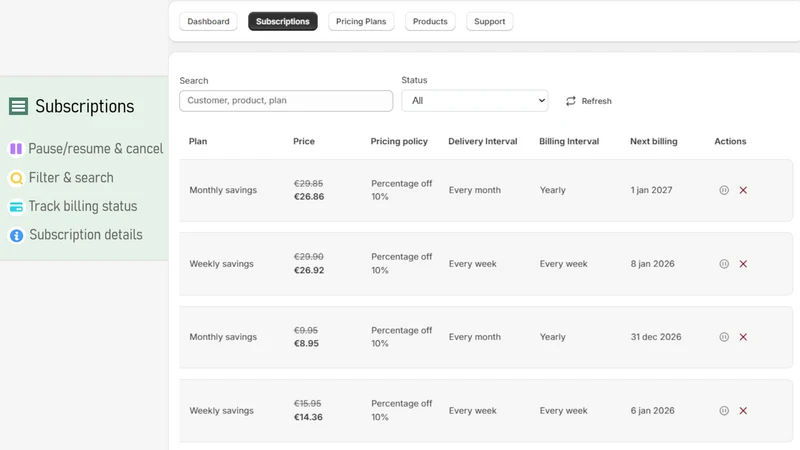Click Every week billing interval in €14.36 row
This screenshot has width=800, height=450.
click(x=564, y=411)
